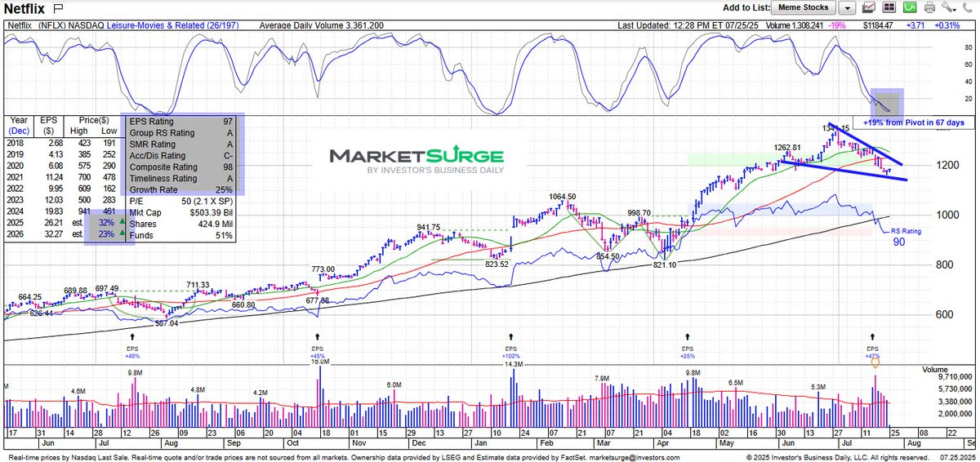Click the RS Rating 90 label
The height and width of the screenshot is (462, 980).
tap(906, 237)
